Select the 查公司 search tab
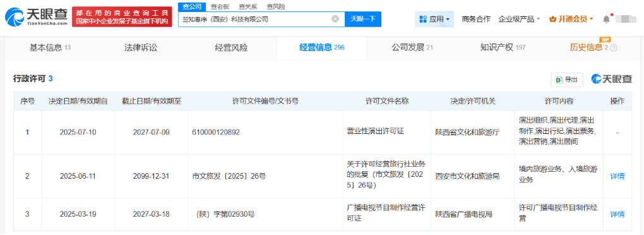The height and width of the screenshot is (235, 644). coord(191,6)
